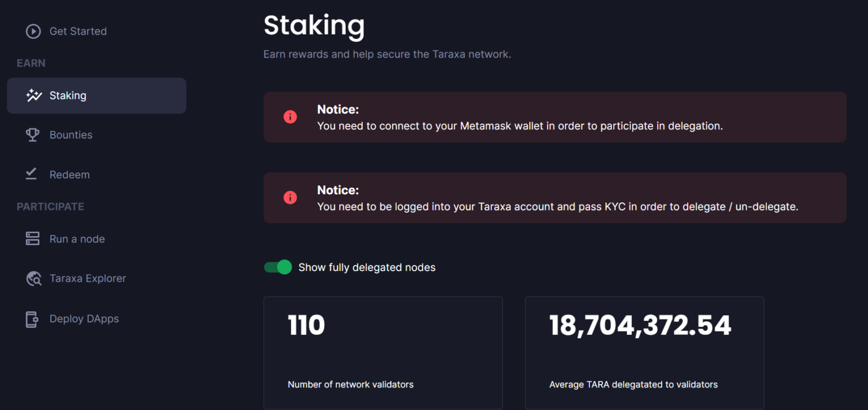The height and width of the screenshot is (410, 868).
Task: Click the Staking page title
Action: [314, 25]
